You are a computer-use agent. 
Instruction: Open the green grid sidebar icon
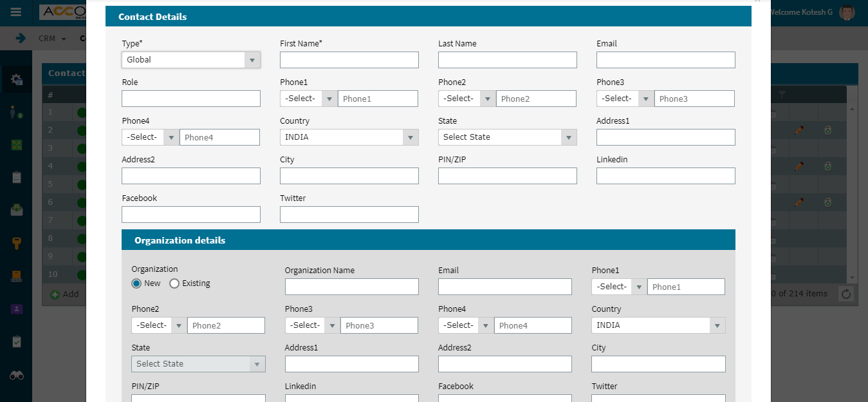coord(17,145)
